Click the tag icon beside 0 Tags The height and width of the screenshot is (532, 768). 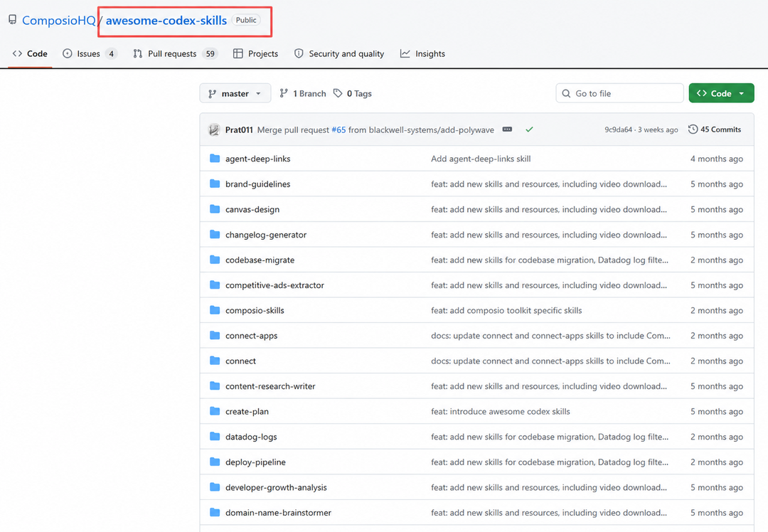[x=338, y=93]
